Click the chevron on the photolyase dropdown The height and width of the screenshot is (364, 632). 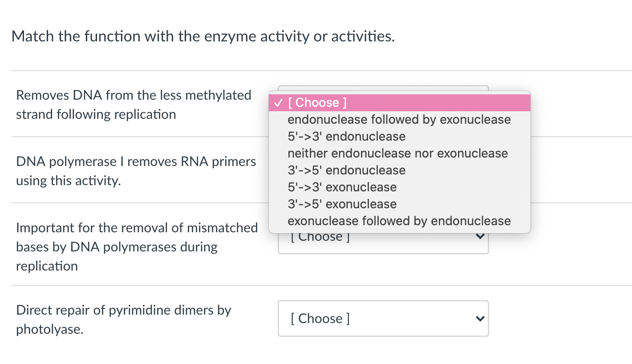tap(479, 319)
